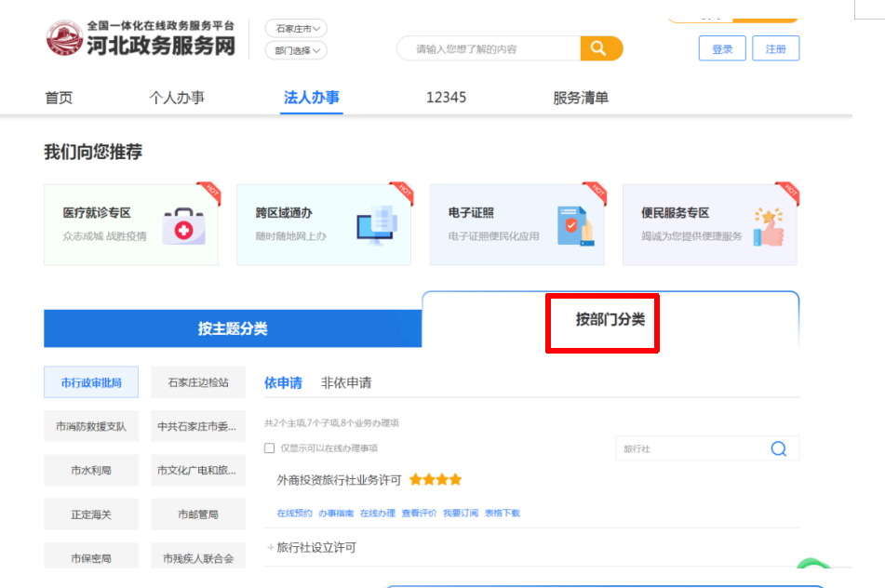Click the 登录 login button
The width and height of the screenshot is (885, 588).
coord(722,49)
